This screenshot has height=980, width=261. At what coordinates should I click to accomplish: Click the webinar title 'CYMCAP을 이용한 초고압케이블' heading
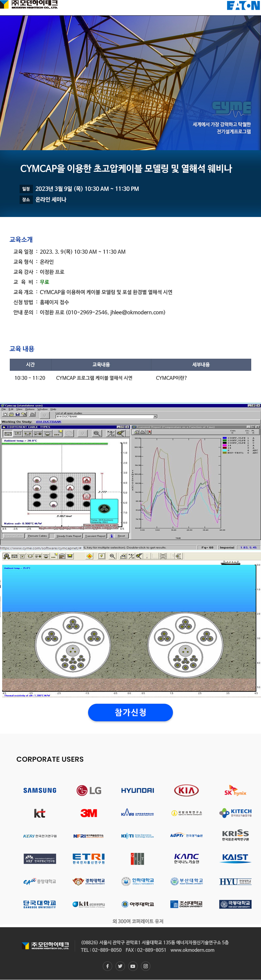[126, 168]
